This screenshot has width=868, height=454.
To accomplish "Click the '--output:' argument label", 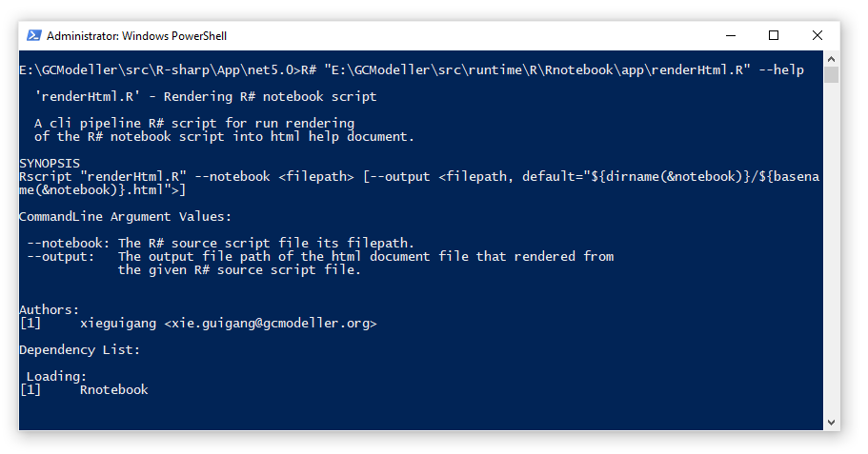I will tap(60, 256).
